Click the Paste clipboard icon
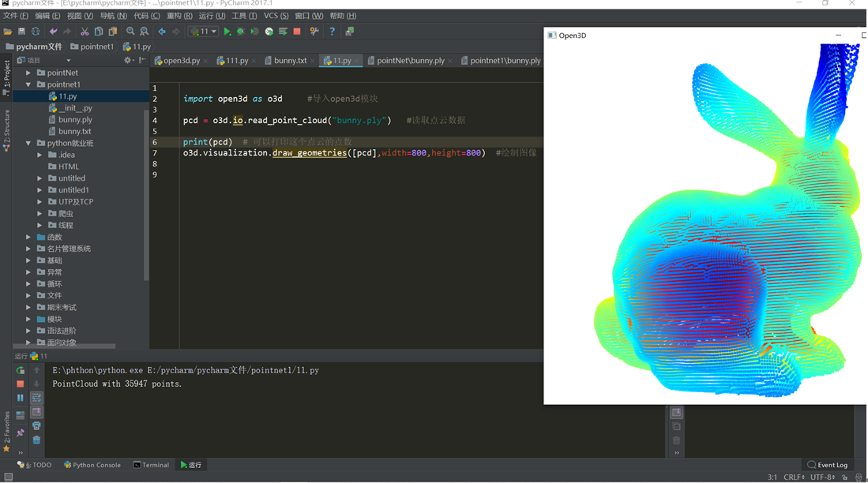The width and height of the screenshot is (868, 483). [x=113, y=32]
